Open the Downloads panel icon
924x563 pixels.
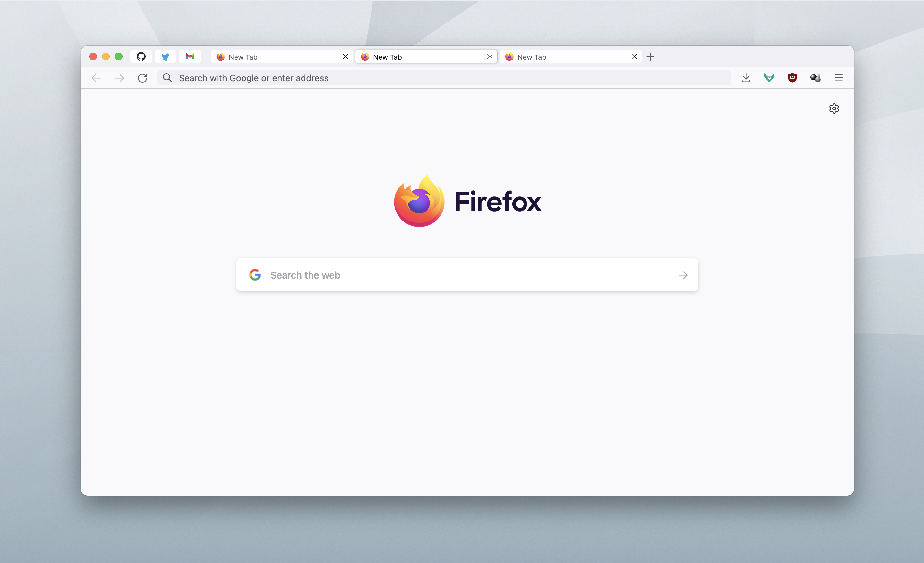coord(746,78)
